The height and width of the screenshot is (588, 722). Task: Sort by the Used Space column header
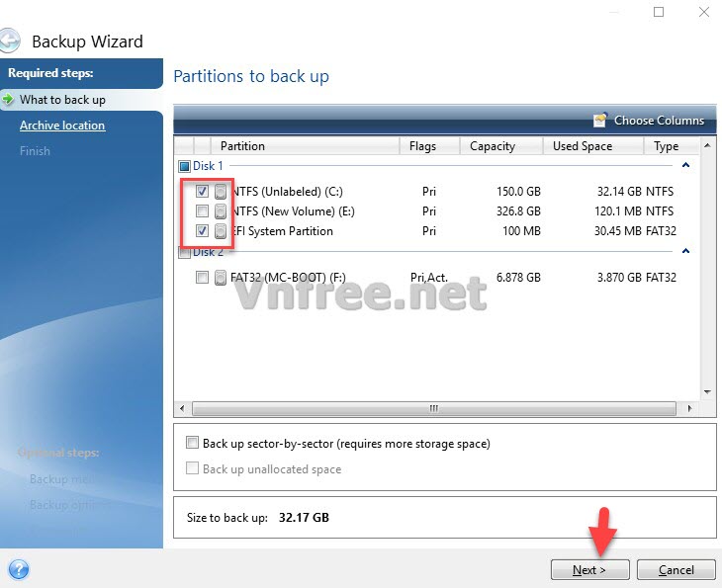(593, 146)
